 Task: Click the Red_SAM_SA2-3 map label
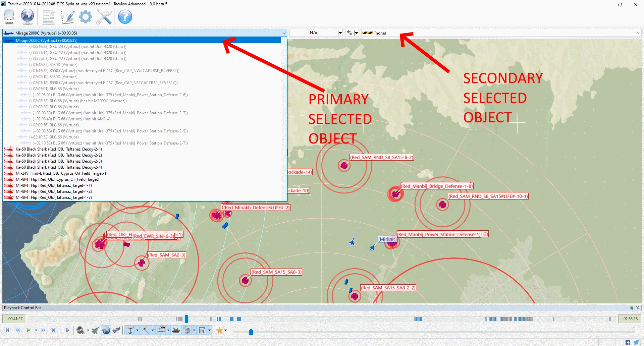click(x=167, y=255)
